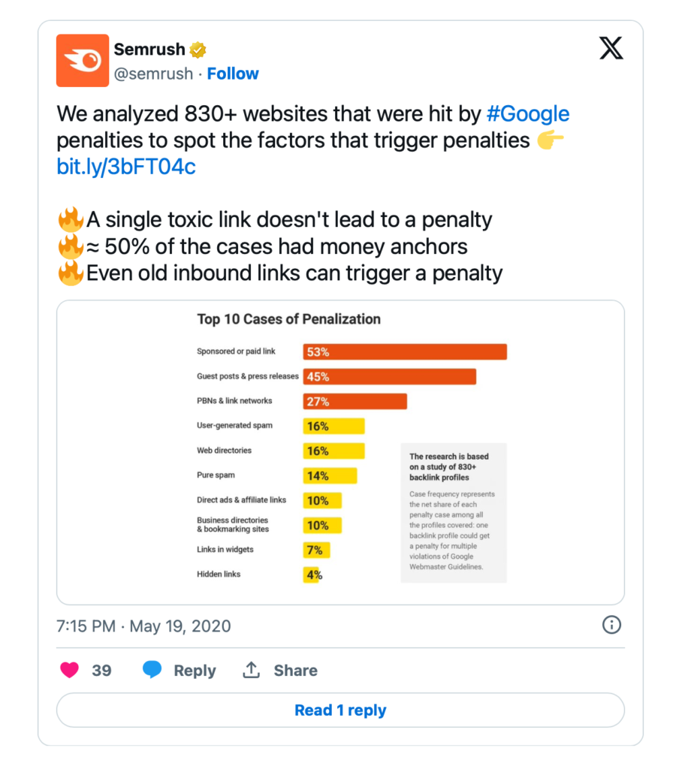
Task: Click the Semrush display name
Action: [149, 49]
